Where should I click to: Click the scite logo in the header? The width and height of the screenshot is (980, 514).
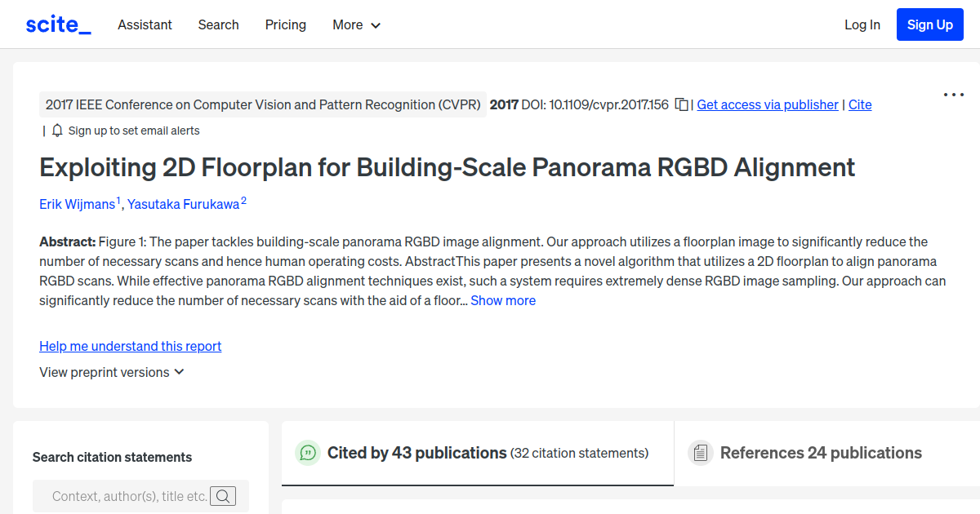[x=57, y=24]
